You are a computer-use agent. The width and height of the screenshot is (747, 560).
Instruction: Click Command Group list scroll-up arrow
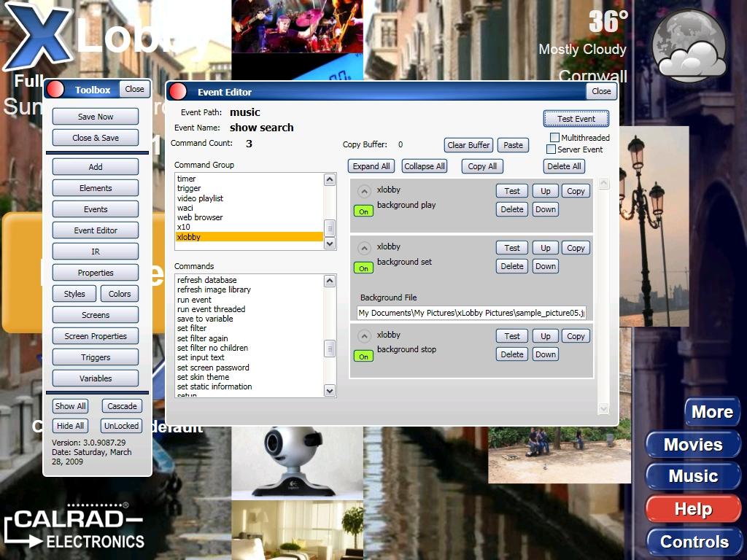tap(330, 179)
